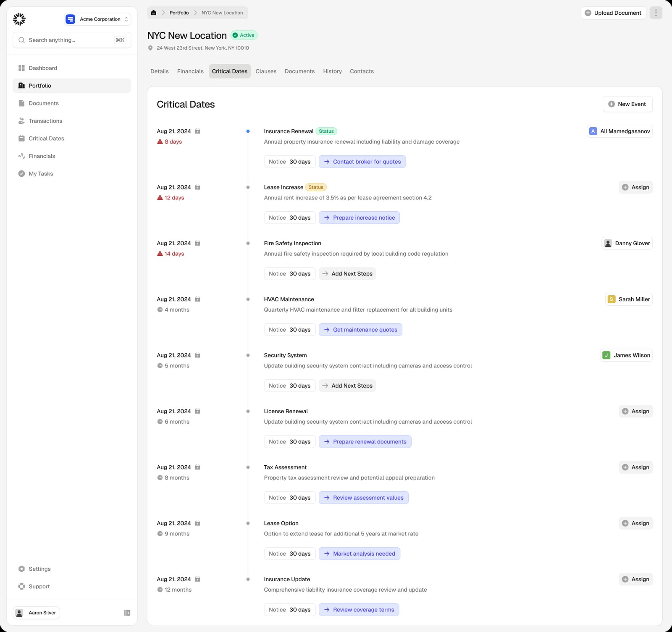Assign someone to Lease Increase event
672x632 pixels.
[635, 187]
